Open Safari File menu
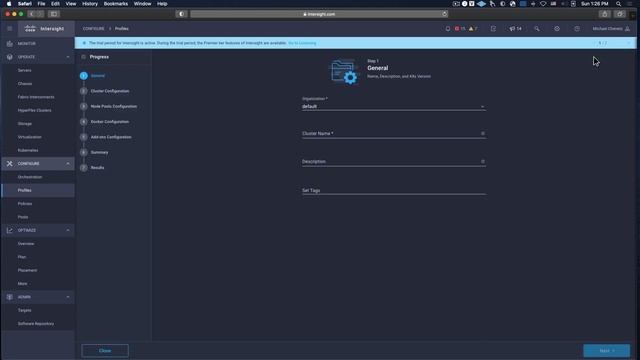Image resolution: width=640 pixels, height=360 pixels. pos(41,4)
